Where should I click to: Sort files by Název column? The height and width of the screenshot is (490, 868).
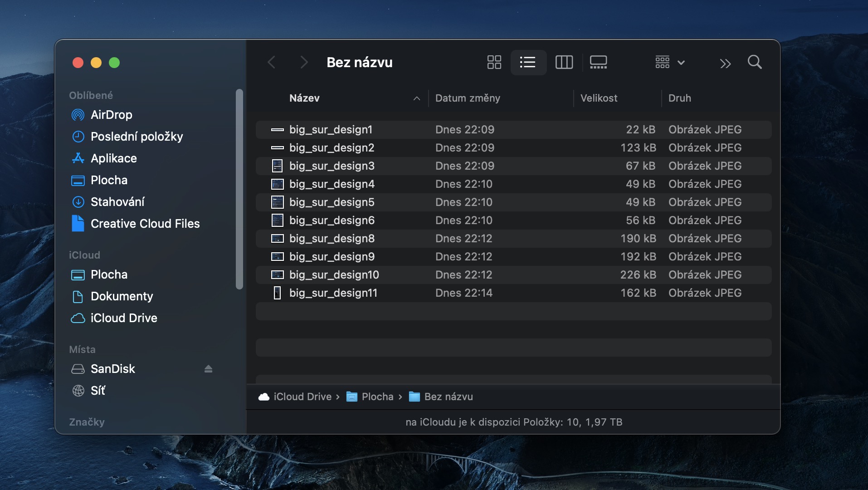[x=304, y=98]
